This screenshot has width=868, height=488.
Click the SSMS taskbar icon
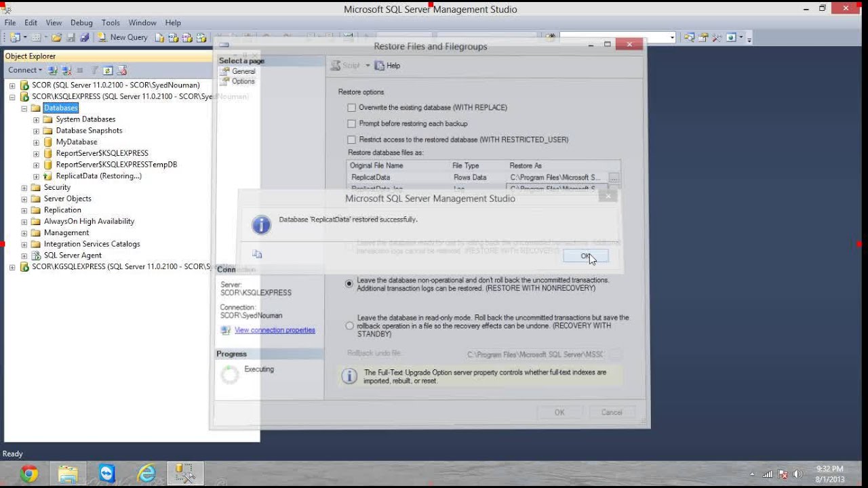click(184, 473)
